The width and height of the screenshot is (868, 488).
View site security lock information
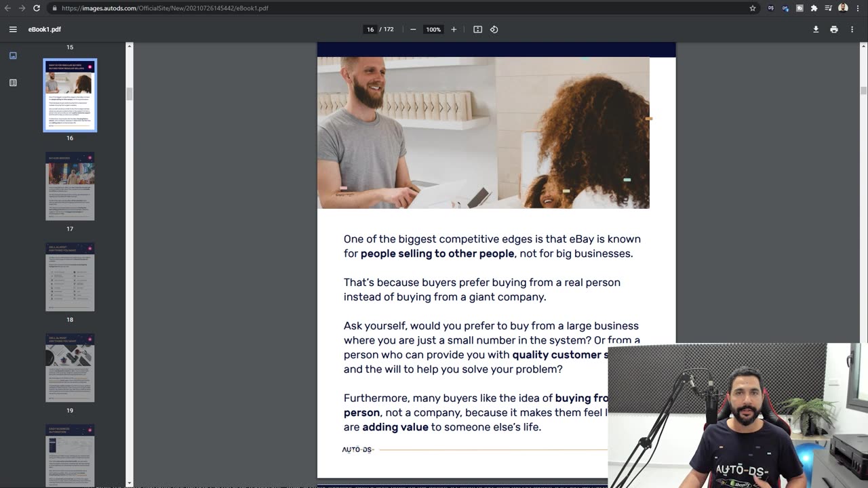[54, 8]
